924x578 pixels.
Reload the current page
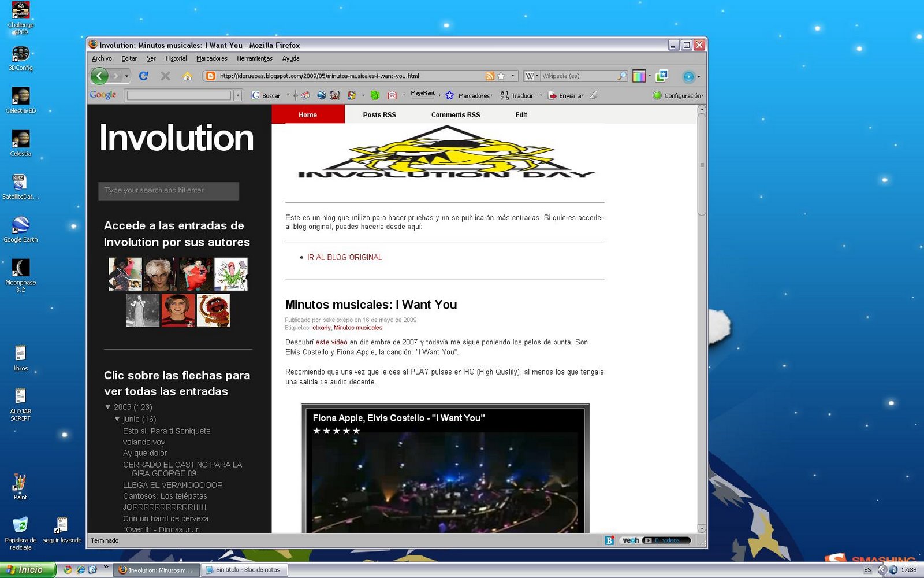144,76
